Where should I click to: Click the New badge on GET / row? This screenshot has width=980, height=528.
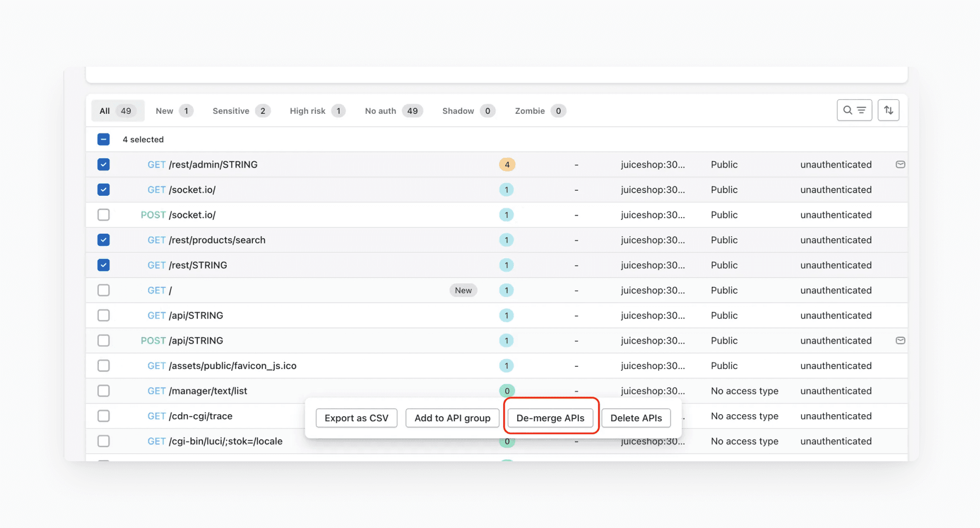(463, 290)
